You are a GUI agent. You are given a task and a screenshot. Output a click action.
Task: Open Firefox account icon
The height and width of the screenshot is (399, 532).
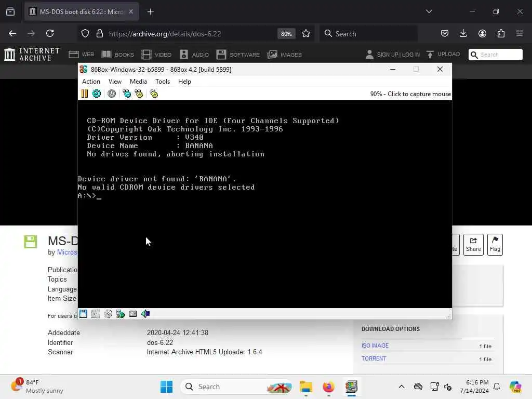[x=482, y=34]
